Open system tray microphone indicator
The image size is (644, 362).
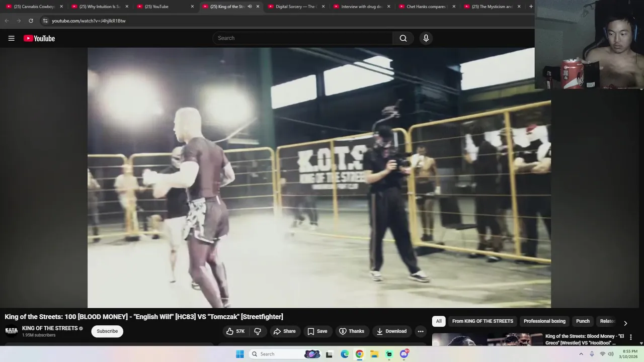pyautogui.click(x=592, y=354)
